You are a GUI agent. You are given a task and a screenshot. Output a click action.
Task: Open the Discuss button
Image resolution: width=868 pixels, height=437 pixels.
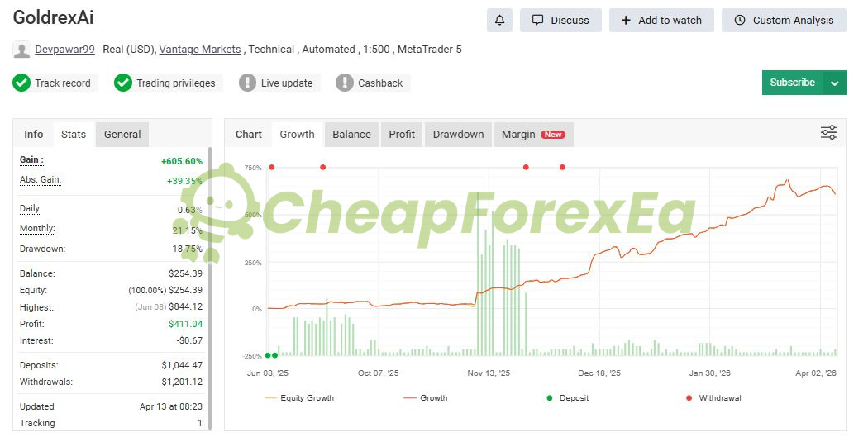click(x=560, y=21)
